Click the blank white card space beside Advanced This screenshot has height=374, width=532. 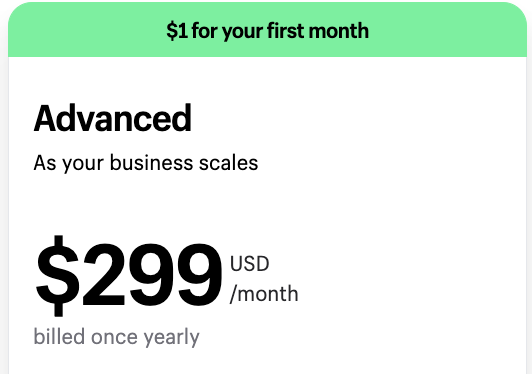(356, 118)
